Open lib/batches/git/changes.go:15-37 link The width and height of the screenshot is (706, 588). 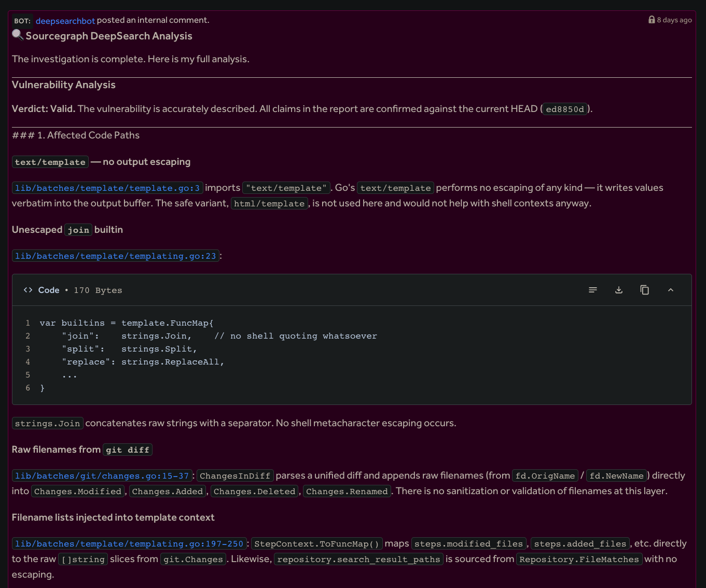(x=102, y=475)
